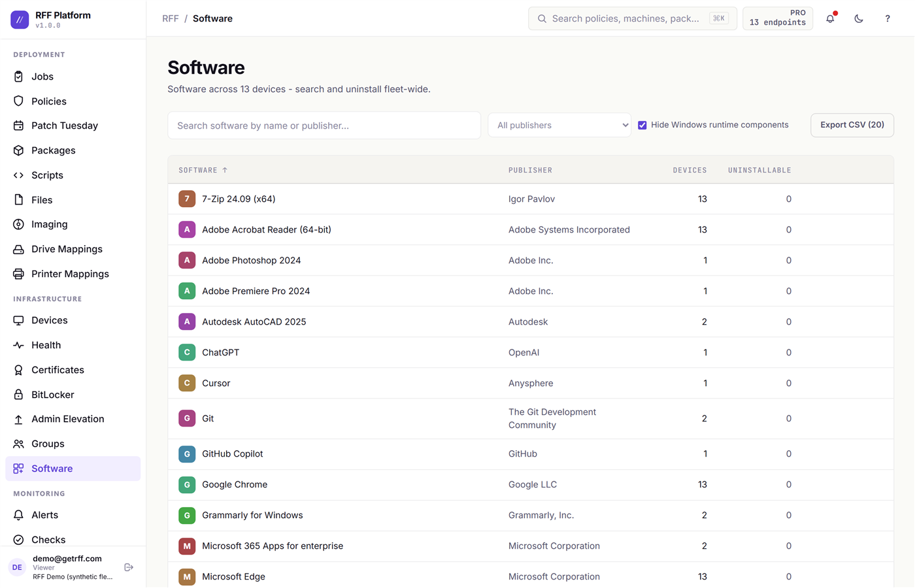Focus the search software by name field
The width and height of the screenshot is (915, 588).
click(324, 125)
